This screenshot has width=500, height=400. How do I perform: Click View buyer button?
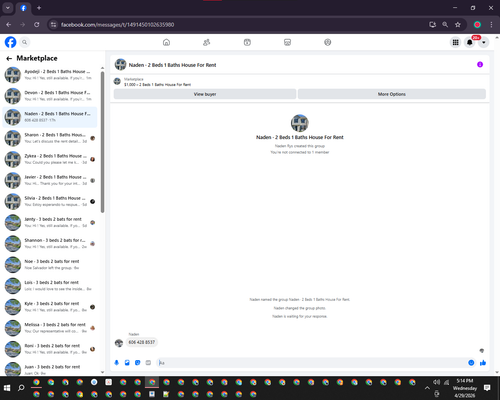tap(205, 94)
